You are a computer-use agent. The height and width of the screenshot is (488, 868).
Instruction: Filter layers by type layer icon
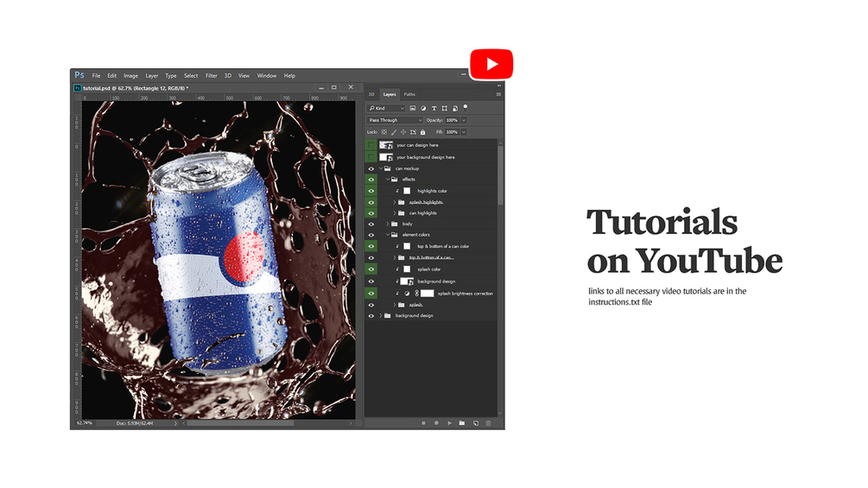click(434, 109)
